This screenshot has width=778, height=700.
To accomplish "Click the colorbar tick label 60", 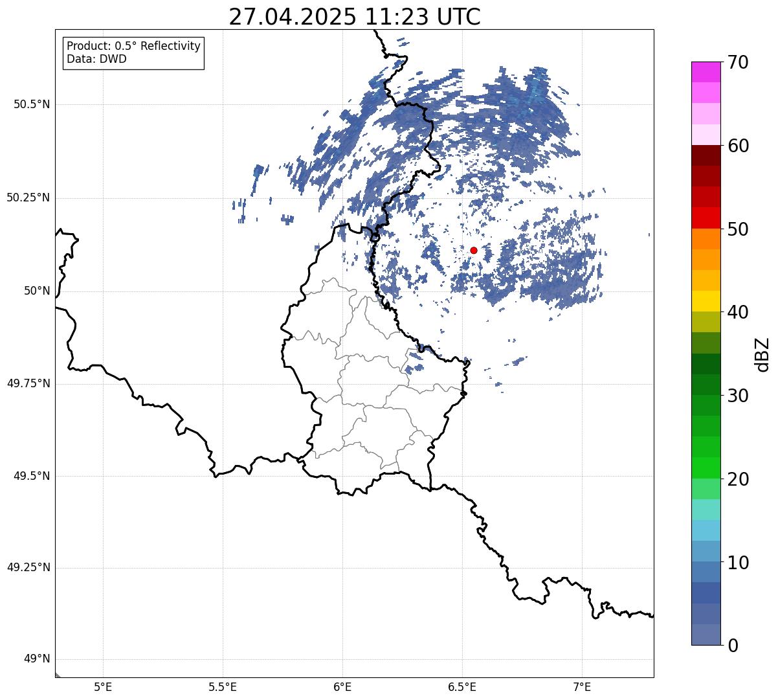I will coord(738,146).
